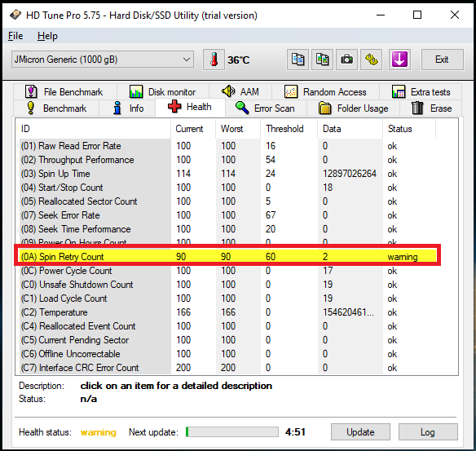Click the HD Tune Pro title bar icon

coord(15,15)
